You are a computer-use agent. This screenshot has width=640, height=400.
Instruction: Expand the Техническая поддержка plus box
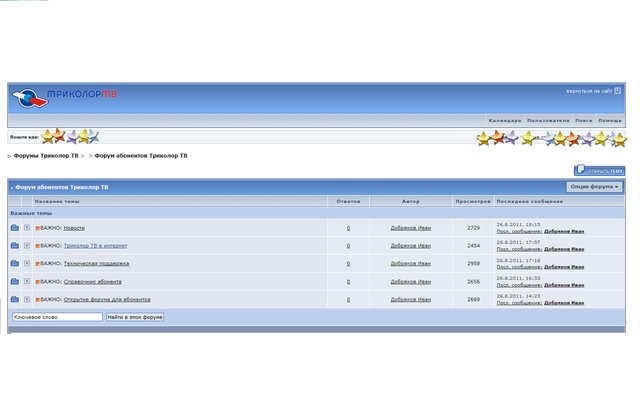pos(27,263)
